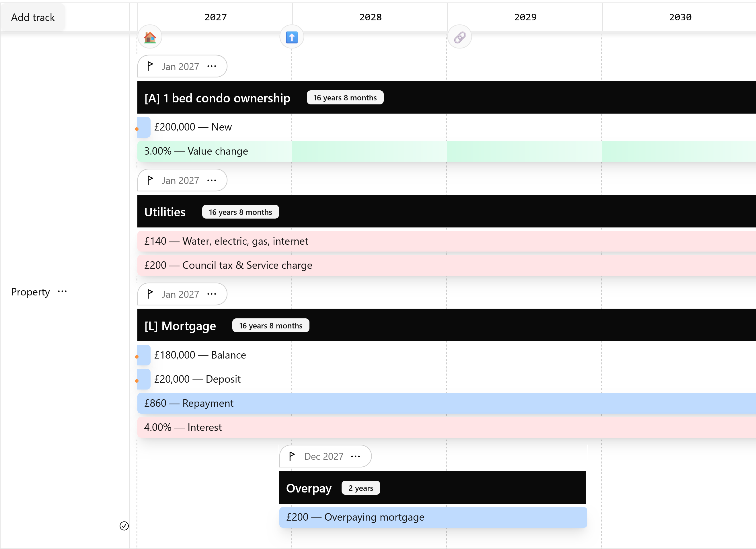This screenshot has height=549, width=756.
Task: Select the 2027 year header
Action: (216, 17)
